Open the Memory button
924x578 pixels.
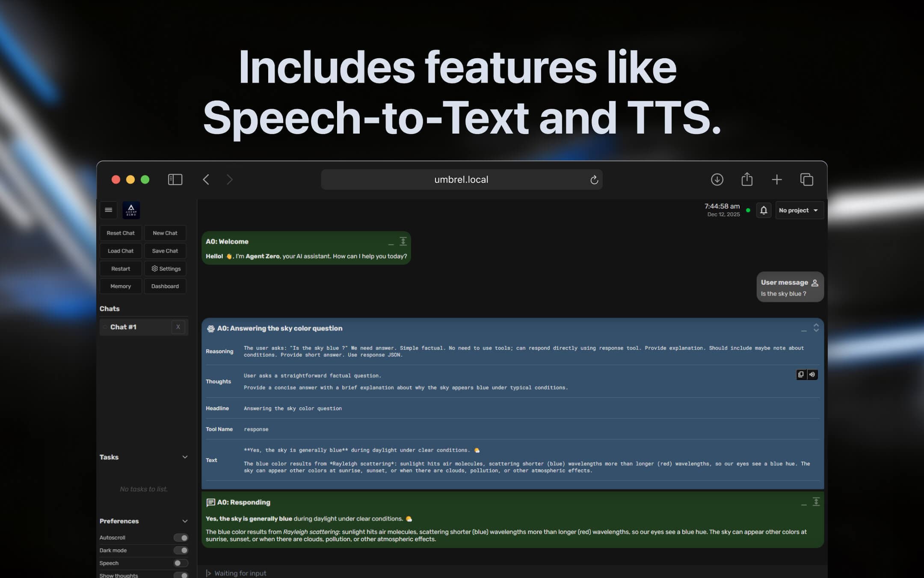pyautogui.click(x=121, y=286)
